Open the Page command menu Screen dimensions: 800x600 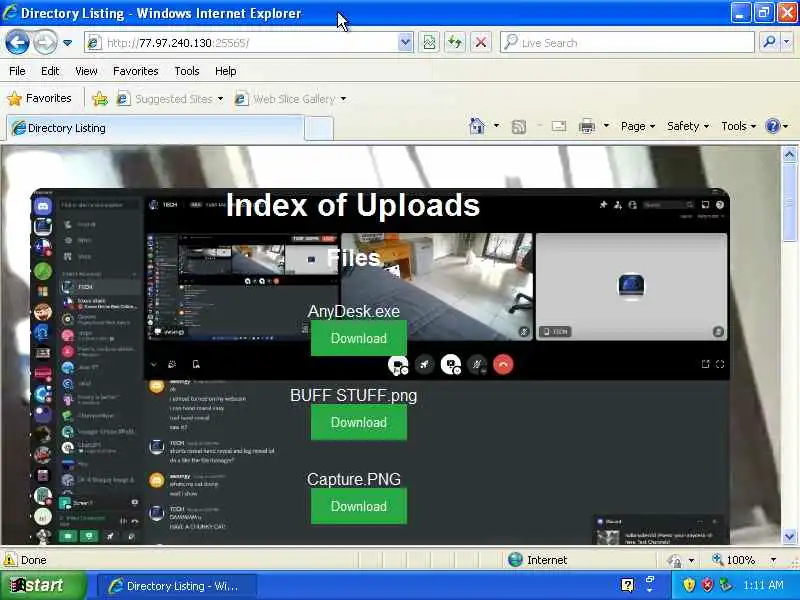pyautogui.click(x=638, y=126)
